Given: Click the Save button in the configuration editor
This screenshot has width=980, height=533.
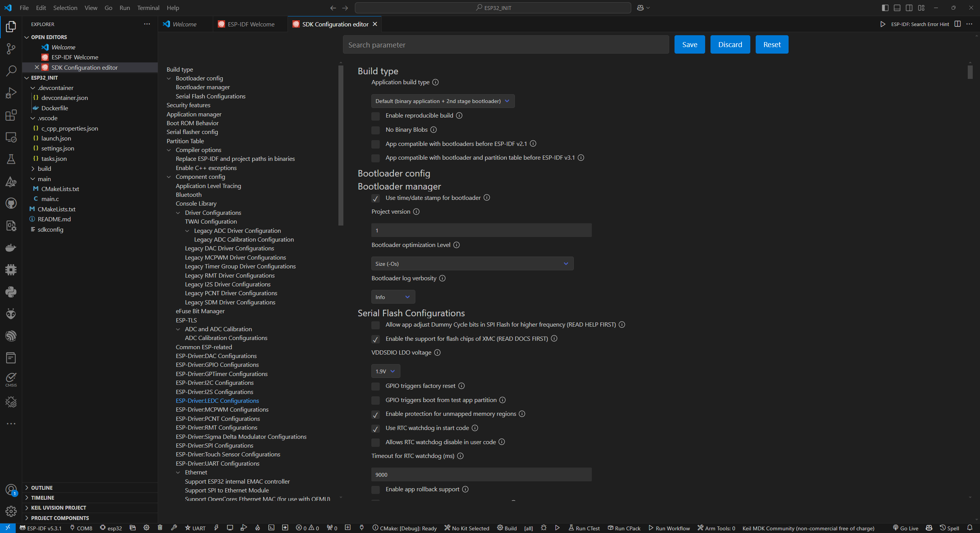Looking at the screenshot, I should click(689, 44).
